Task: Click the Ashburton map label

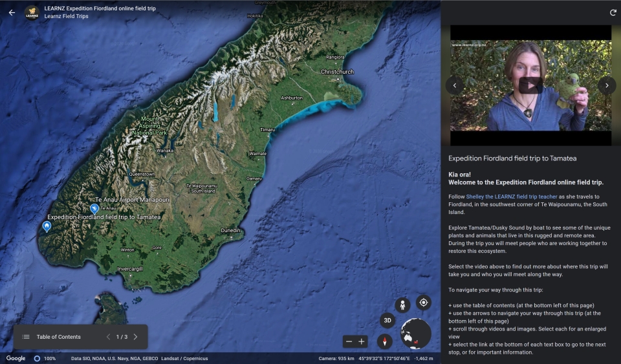Action: point(292,98)
